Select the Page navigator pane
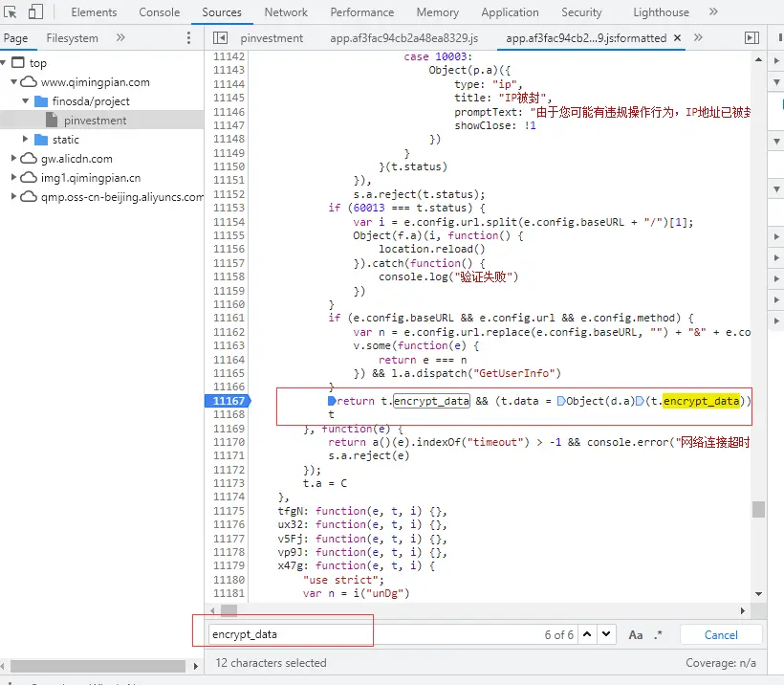This screenshot has height=685, width=784. pos(15,38)
